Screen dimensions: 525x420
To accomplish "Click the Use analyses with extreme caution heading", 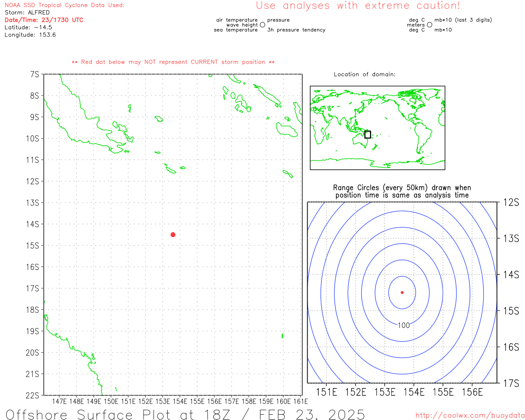I will click(358, 6).
